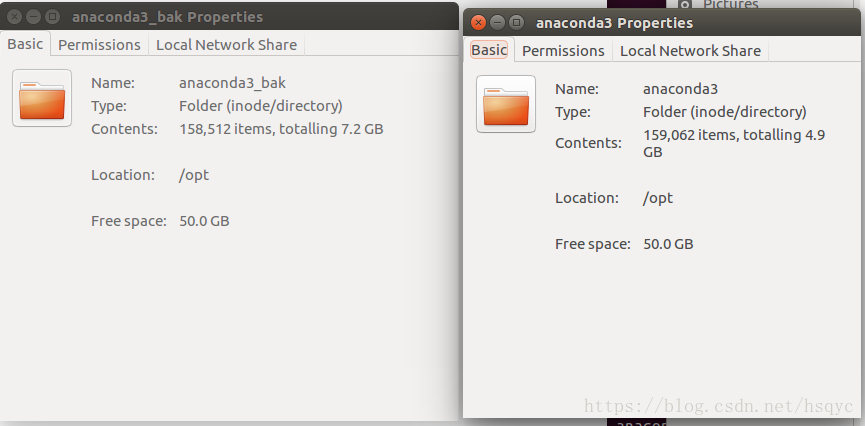This screenshot has width=865, height=426.
Task: Click the 'anaconda3 Properties' title bar text
Action: point(614,23)
